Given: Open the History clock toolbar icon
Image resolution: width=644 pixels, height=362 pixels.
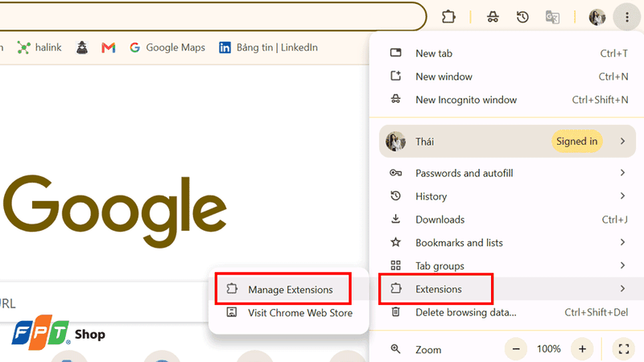Looking at the screenshot, I should pyautogui.click(x=522, y=17).
